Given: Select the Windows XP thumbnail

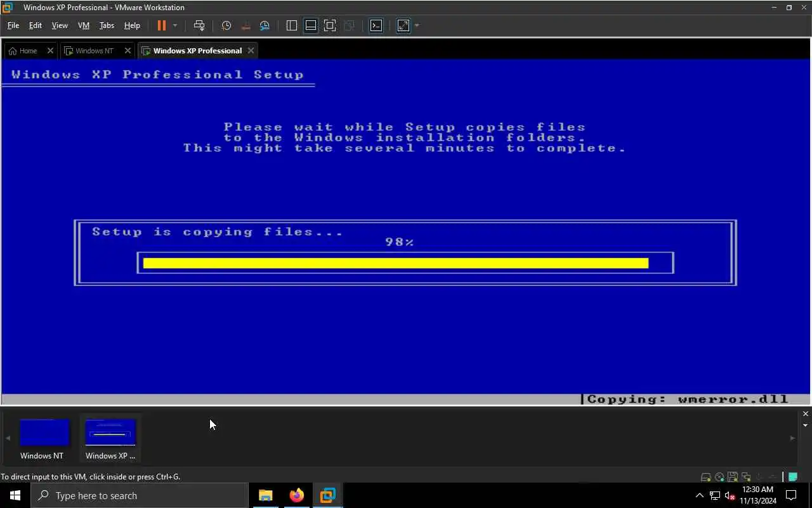Looking at the screenshot, I should click(110, 438).
